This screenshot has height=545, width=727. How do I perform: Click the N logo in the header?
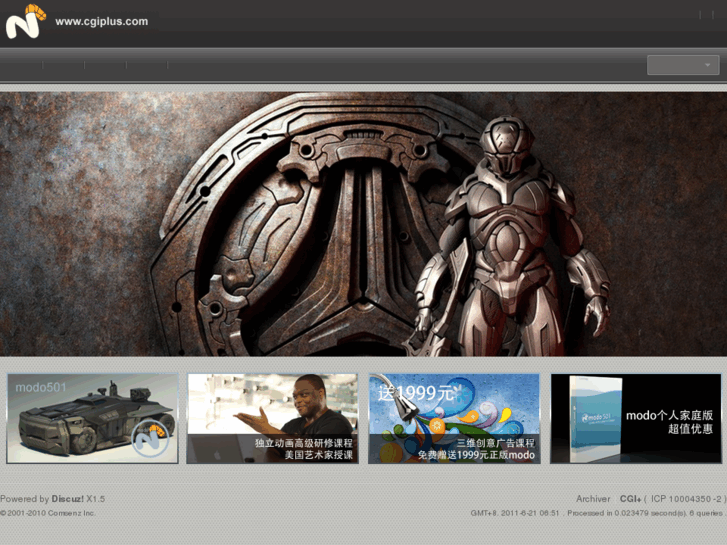click(x=26, y=21)
